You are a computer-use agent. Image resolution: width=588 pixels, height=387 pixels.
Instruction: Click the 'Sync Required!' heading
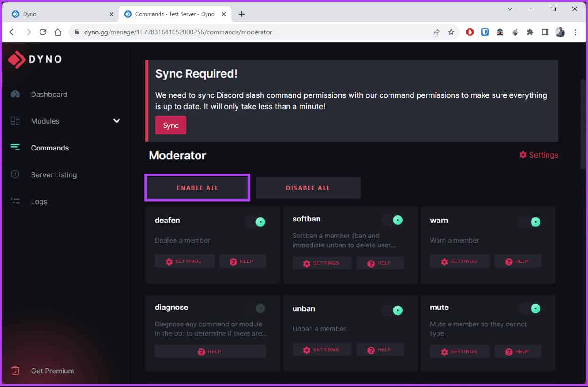[196, 74]
